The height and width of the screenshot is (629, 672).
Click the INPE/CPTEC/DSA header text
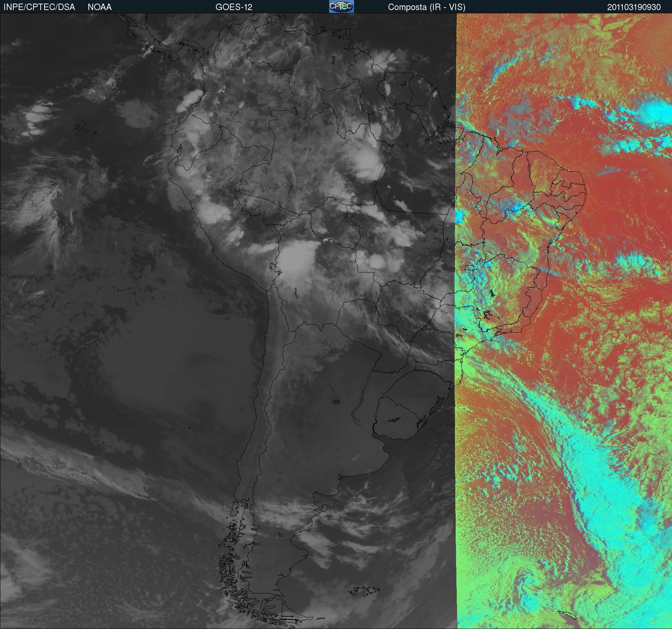tap(39, 7)
